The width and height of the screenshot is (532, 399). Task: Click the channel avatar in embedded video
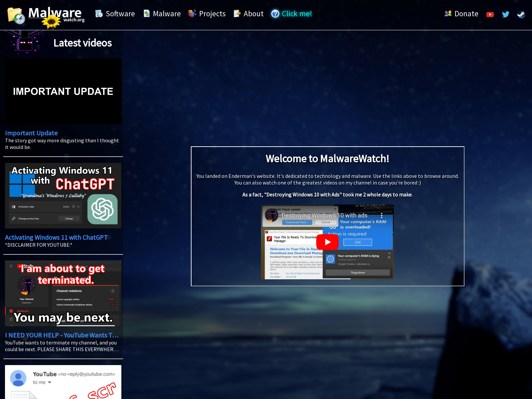click(272, 215)
